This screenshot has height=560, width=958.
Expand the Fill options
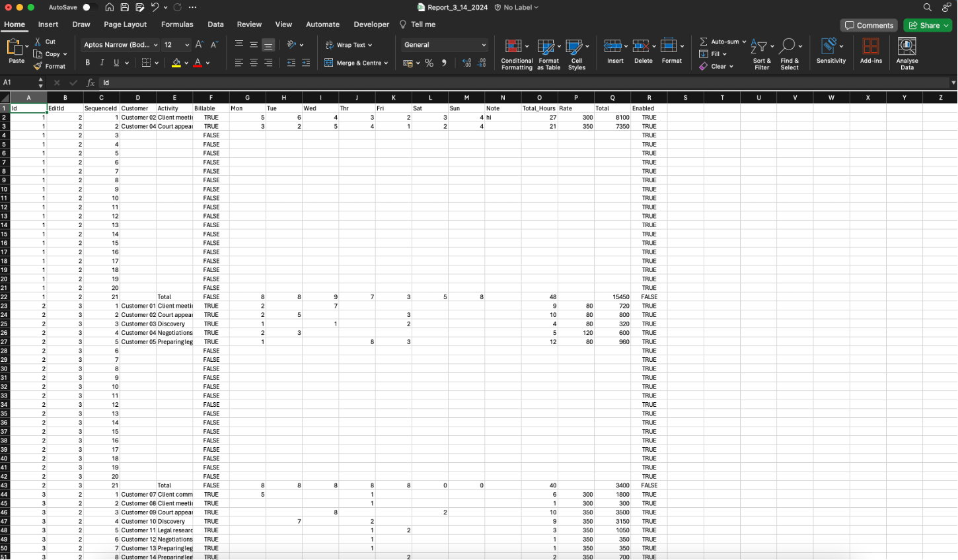[725, 54]
